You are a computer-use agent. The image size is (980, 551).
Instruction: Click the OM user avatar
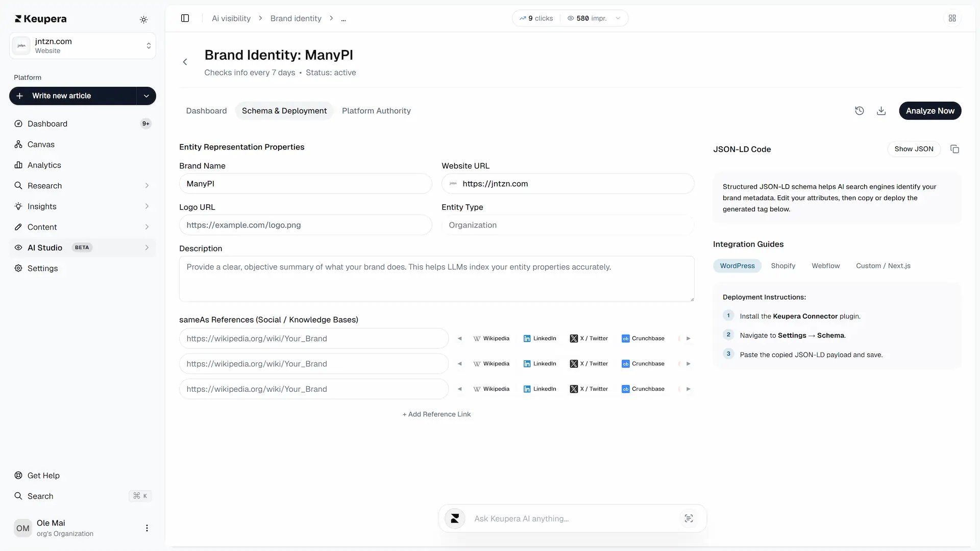[22, 528]
